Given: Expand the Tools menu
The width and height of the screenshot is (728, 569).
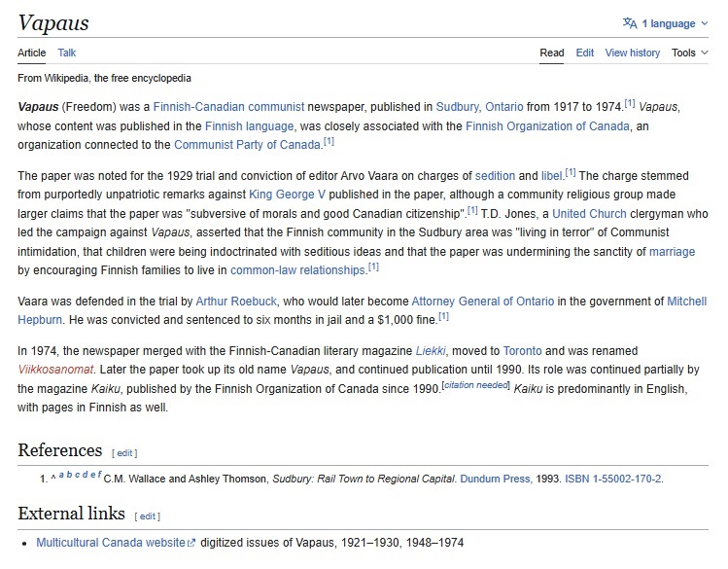Looking at the screenshot, I should [689, 53].
